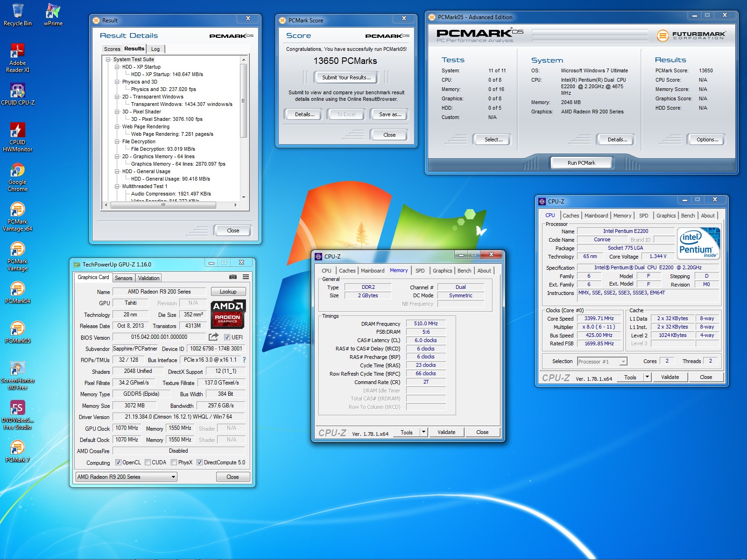The width and height of the screenshot is (747, 560).
Task: Click Options... button in PCMark05 Results
Action: 707,140
